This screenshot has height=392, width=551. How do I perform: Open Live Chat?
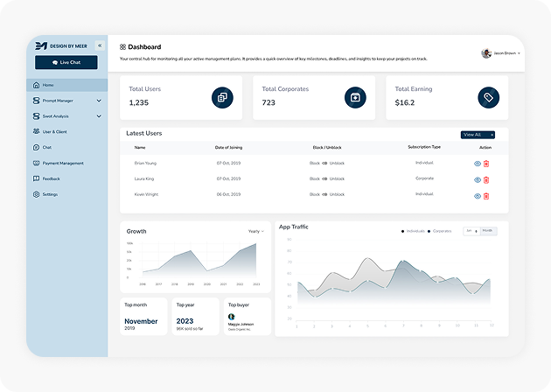pos(66,62)
